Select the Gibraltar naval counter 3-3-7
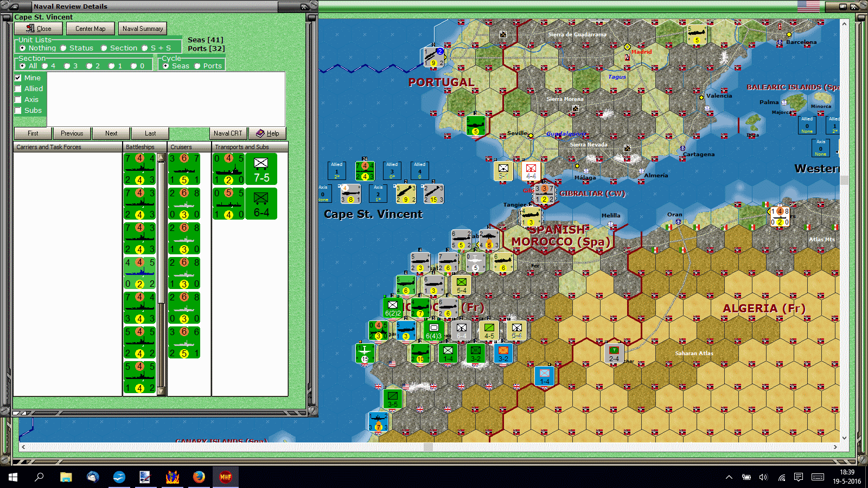 tap(544, 194)
